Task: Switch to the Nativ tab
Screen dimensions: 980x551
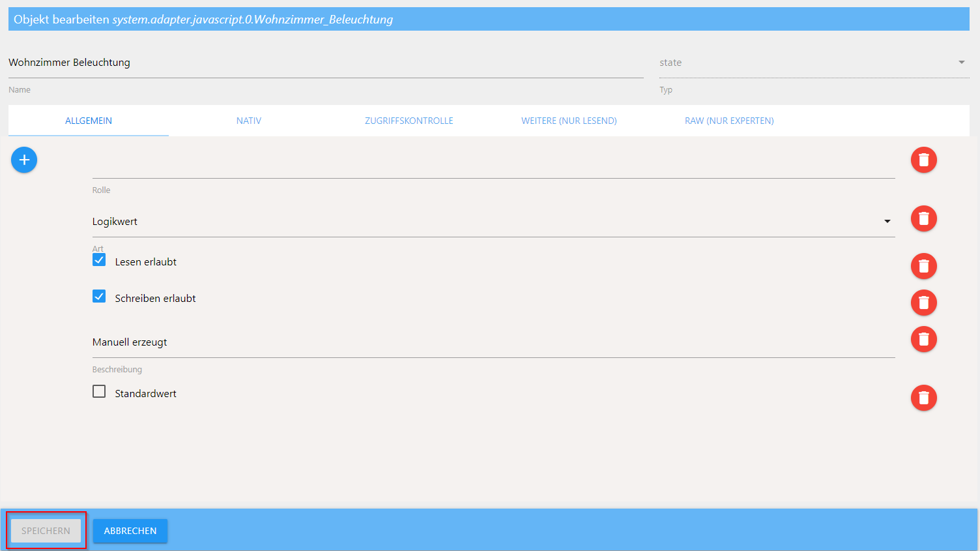Action: [249, 121]
